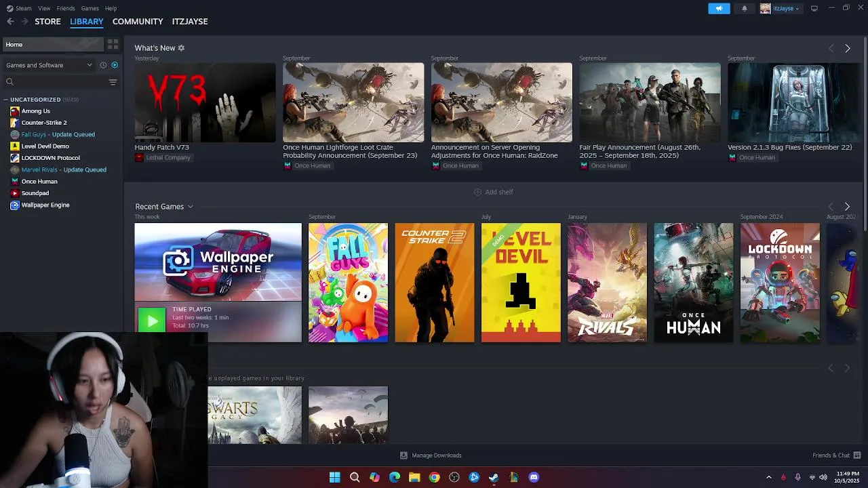The width and height of the screenshot is (868, 488).
Task: Open What's New settings gear
Action: [x=181, y=48]
